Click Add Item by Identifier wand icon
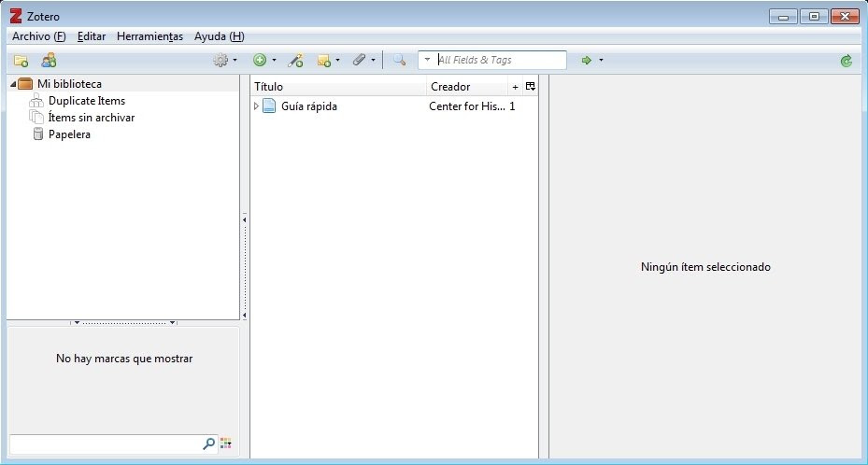This screenshot has width=868, height=465. [295, 61]
